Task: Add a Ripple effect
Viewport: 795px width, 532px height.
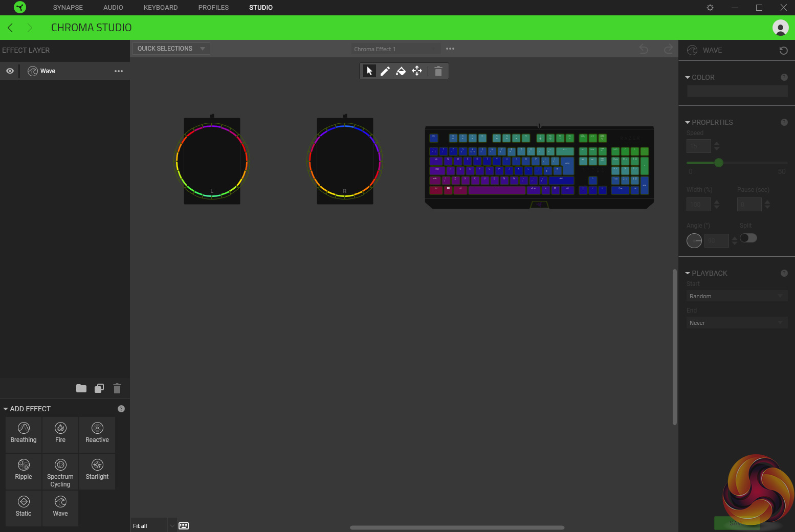Action: click(x=24, y=472)
